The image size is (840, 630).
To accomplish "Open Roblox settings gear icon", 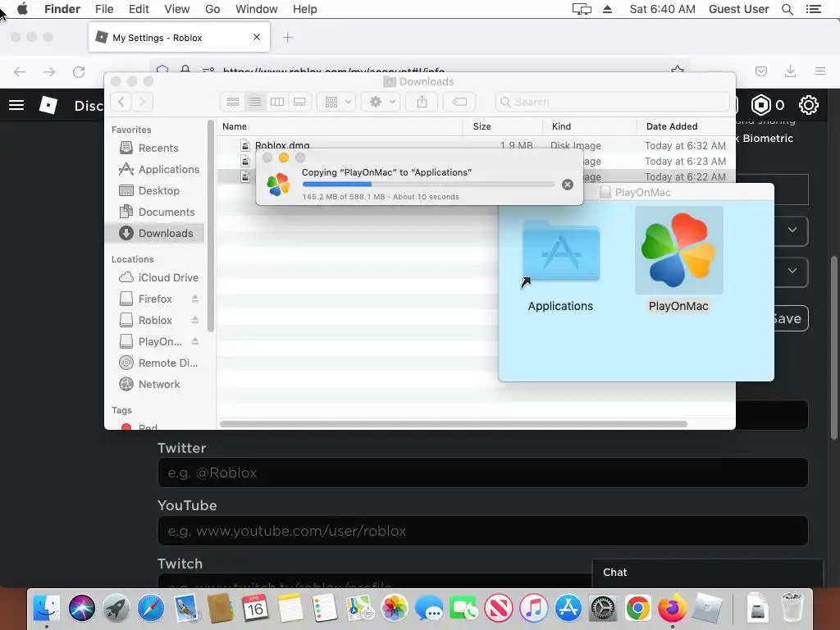I will 808,105.
